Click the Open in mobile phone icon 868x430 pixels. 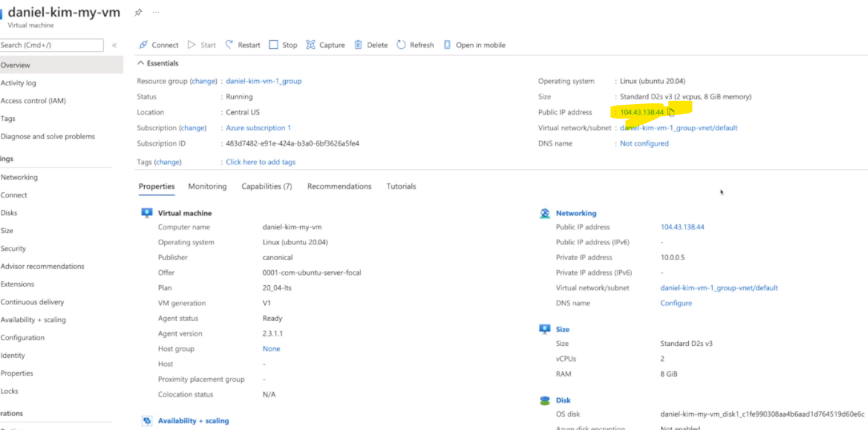click(447, 45)
